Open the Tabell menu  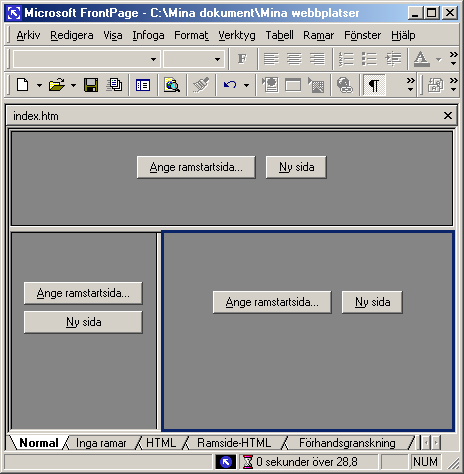pyautogui.click(x=279, y=35)
